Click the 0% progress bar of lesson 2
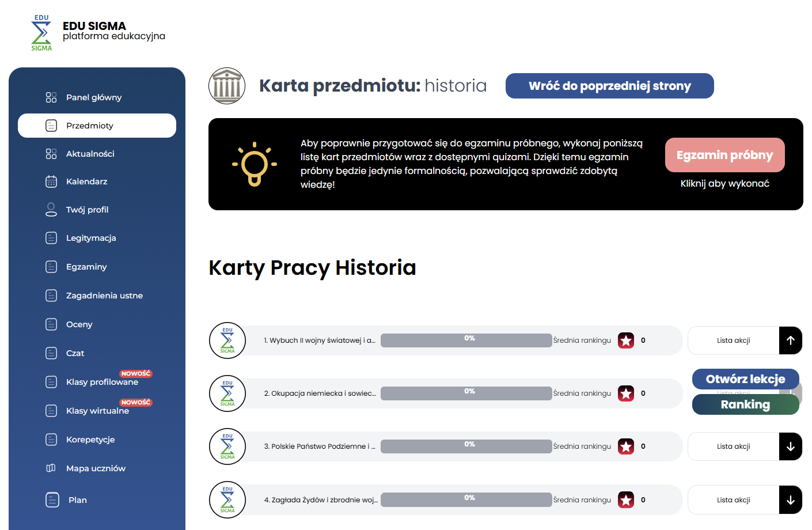Screen dimensions: 812x530 [466, 393]
